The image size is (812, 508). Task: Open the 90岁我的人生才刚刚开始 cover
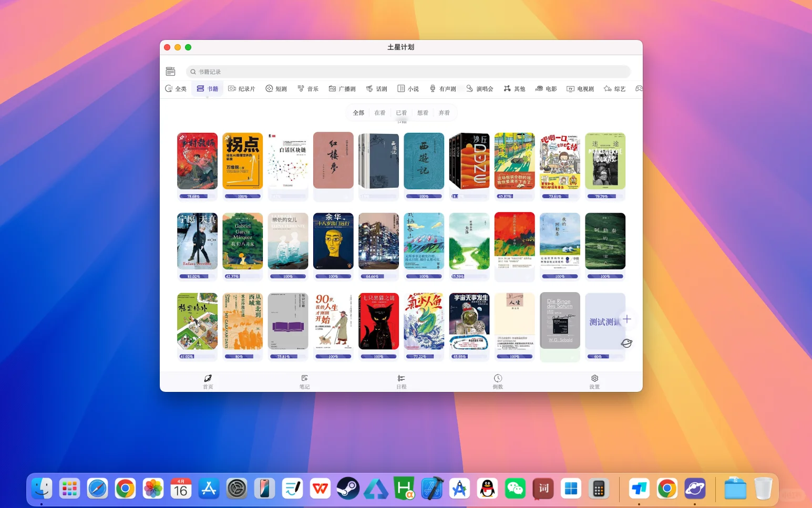click(333, 321)
